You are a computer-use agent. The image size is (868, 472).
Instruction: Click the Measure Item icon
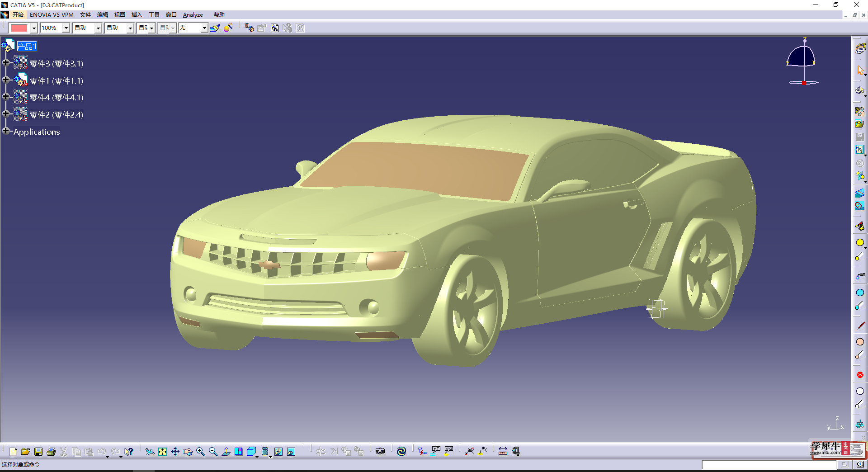516,451
